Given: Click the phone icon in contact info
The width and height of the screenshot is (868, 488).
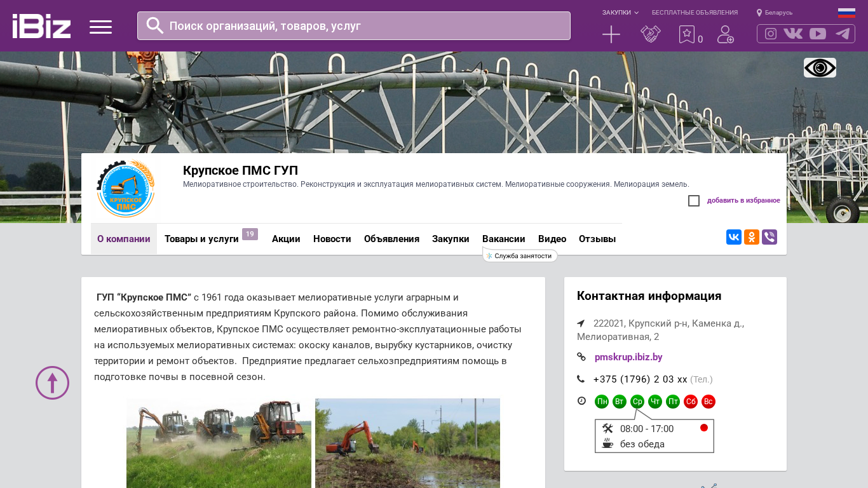Looking at the screenshot, I should point(581,379).
